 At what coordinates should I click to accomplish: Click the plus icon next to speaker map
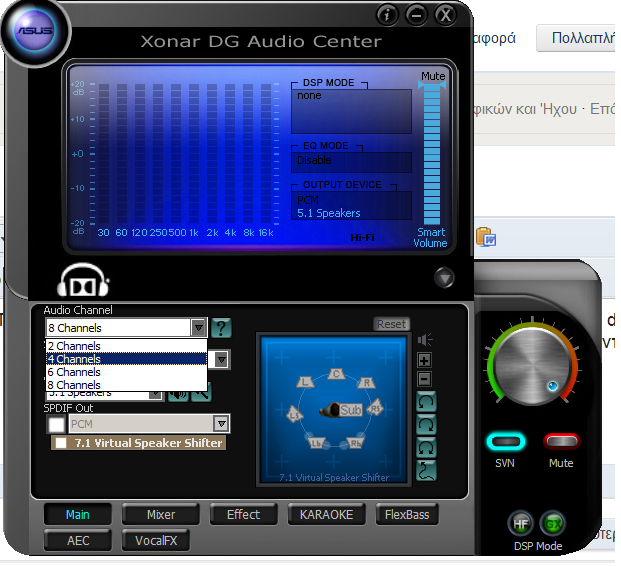coord(425,360)
